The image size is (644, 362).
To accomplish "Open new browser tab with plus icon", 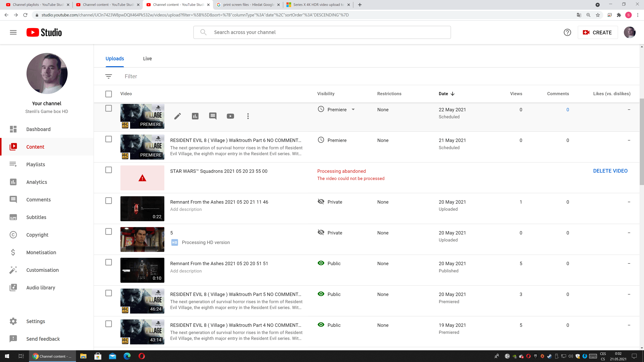I will [360, 5].
